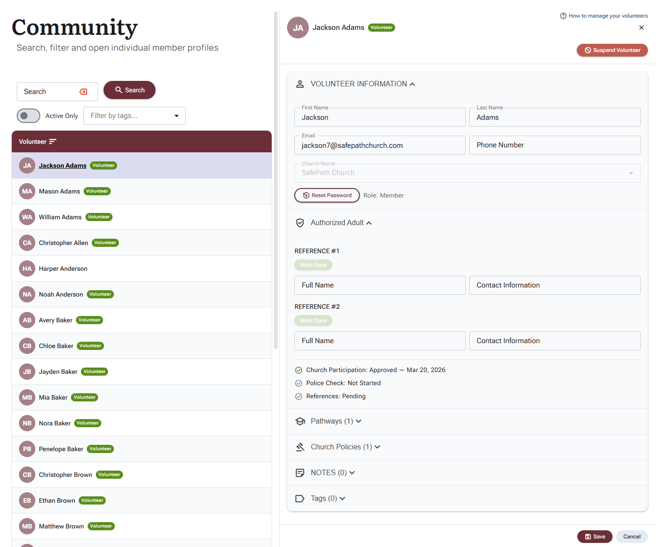Image resolution: width=670 pixels, height=547 pixels.
Task: Click Reference #2 Contact Information field
Action: pos(555,341)
